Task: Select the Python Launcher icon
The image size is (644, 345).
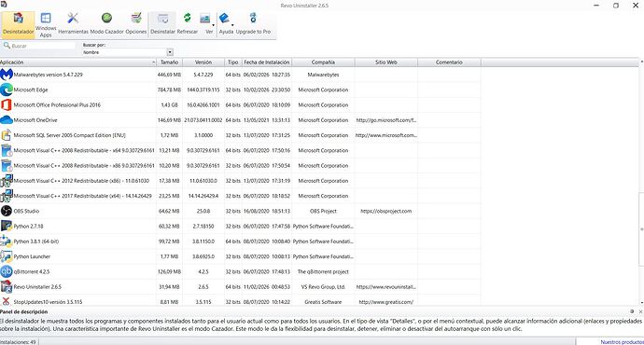Action: coord(7,256)
